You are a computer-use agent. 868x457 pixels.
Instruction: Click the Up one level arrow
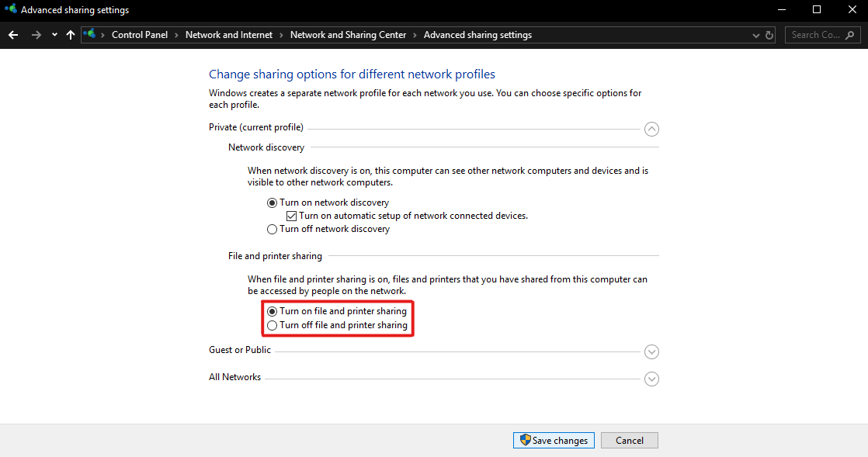point(71,35)
